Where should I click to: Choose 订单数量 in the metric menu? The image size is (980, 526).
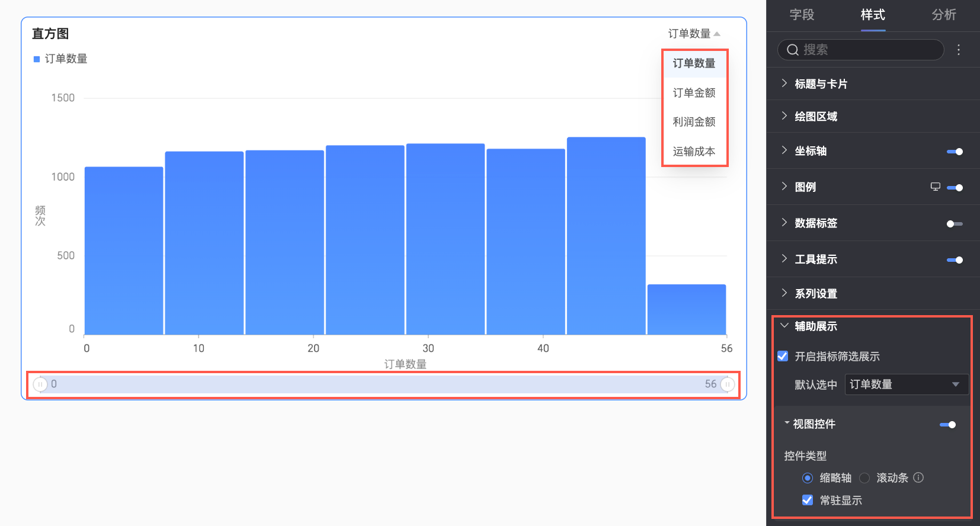694,63
